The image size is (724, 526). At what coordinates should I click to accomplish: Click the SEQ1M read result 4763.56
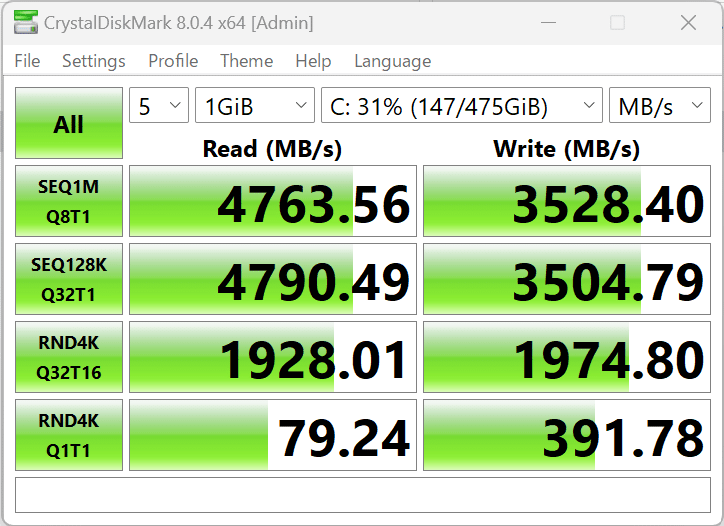pos(273,201)
